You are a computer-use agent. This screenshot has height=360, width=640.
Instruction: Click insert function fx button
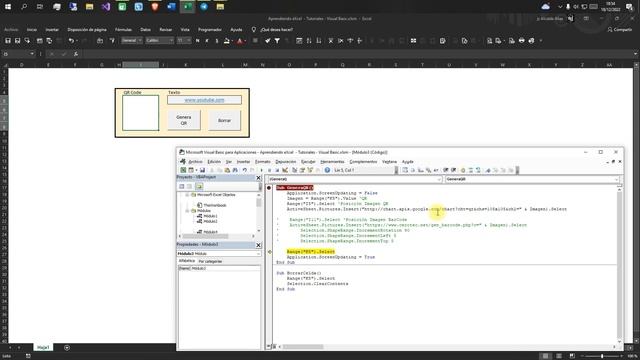76,54
